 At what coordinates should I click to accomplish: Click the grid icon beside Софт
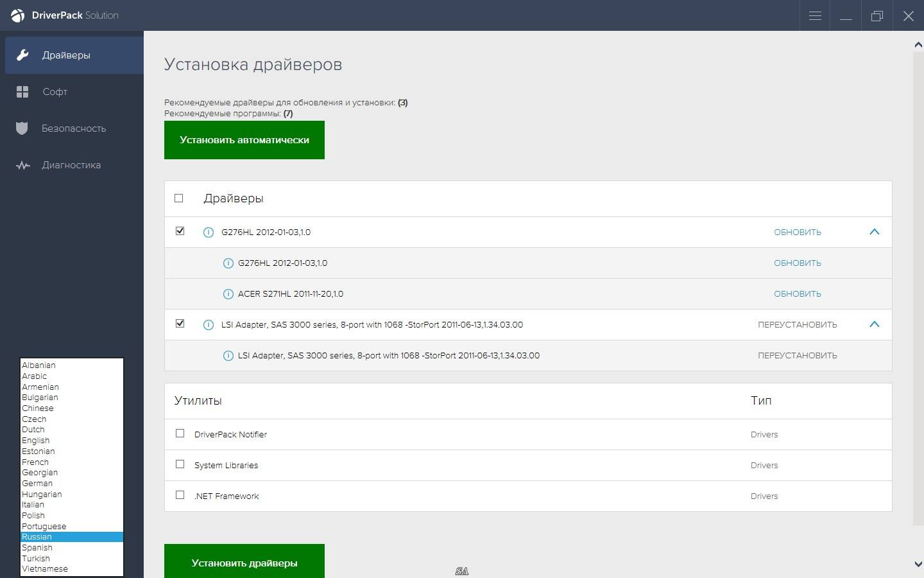22,92
